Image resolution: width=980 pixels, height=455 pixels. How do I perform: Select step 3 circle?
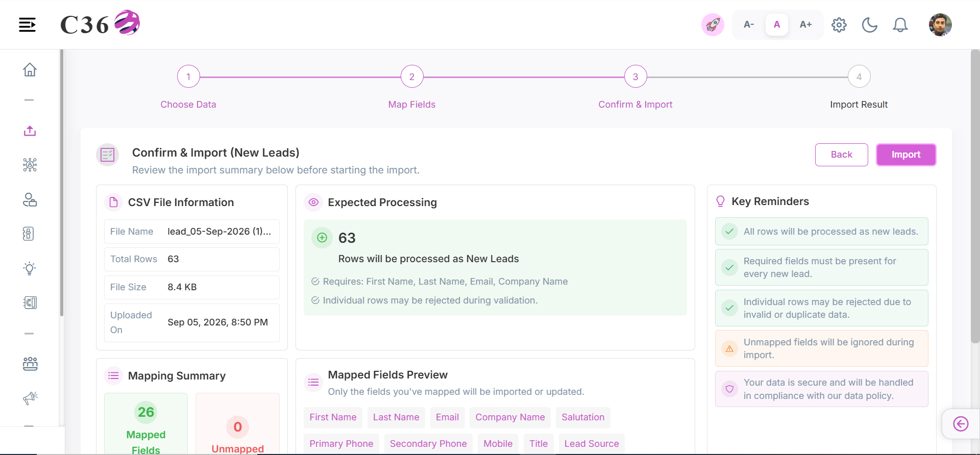pyautogui.click(x=635, y=77)
